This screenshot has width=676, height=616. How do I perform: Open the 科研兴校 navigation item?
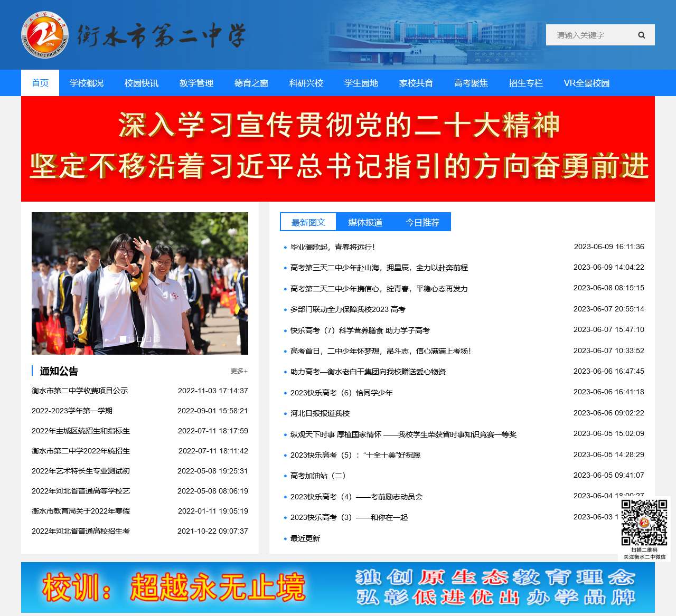(306, 83)
